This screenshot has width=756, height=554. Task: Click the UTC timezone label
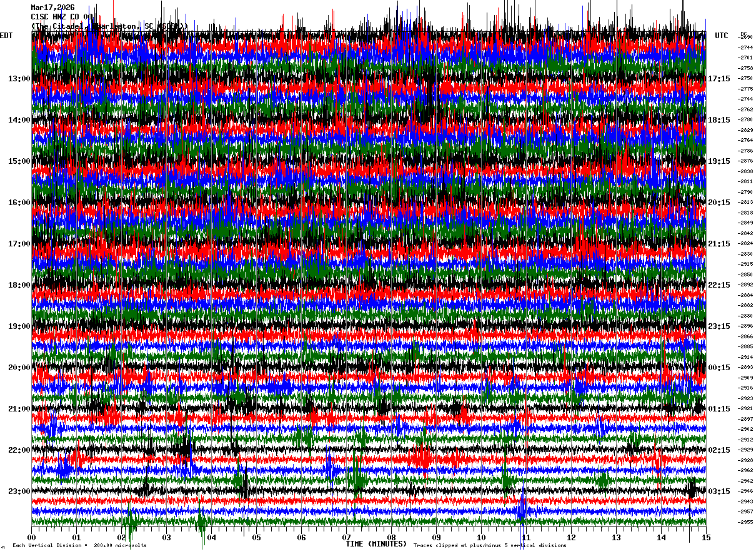(722, 36)
